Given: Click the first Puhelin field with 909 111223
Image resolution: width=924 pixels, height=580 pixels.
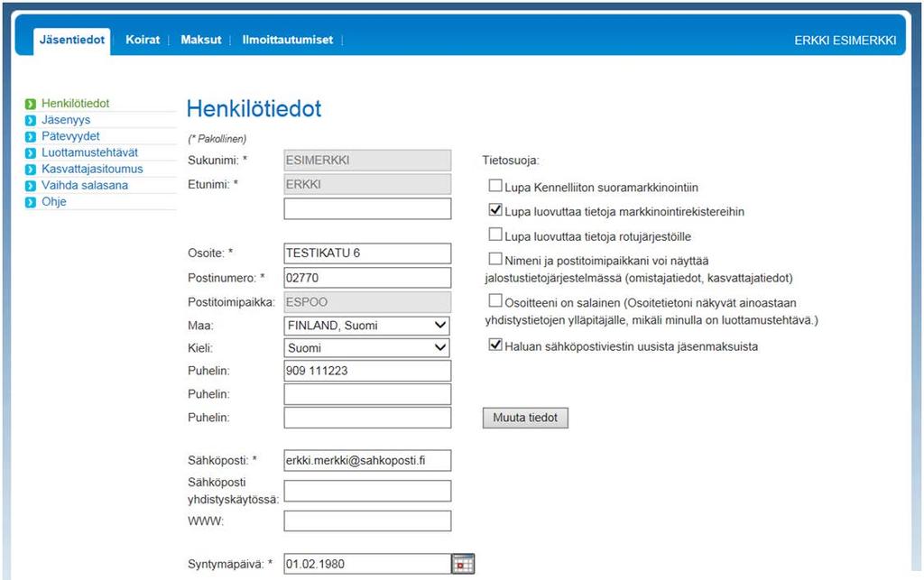Looking at the screenshot, I should (368, 371).
